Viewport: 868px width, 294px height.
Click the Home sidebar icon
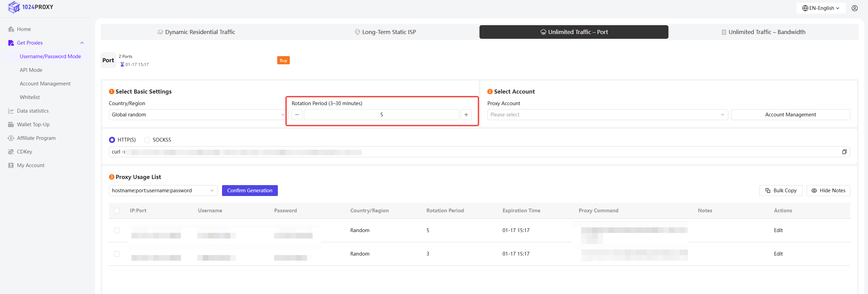point(11,29)
